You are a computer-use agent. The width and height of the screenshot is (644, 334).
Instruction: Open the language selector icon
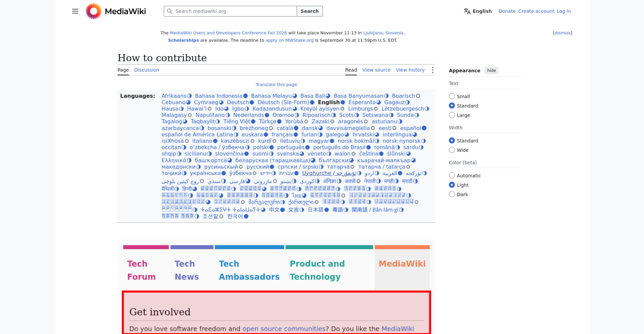[x=467, y=11]
